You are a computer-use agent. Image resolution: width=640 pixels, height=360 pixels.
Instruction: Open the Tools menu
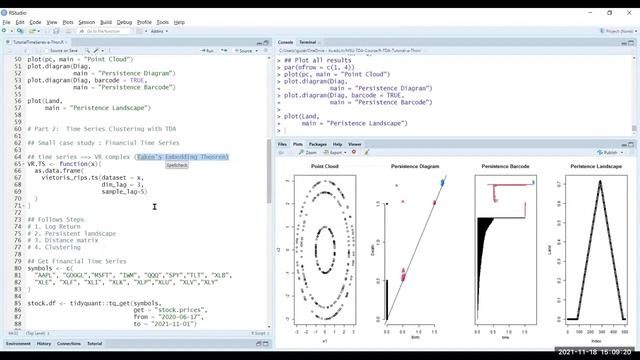pos(162,22)
